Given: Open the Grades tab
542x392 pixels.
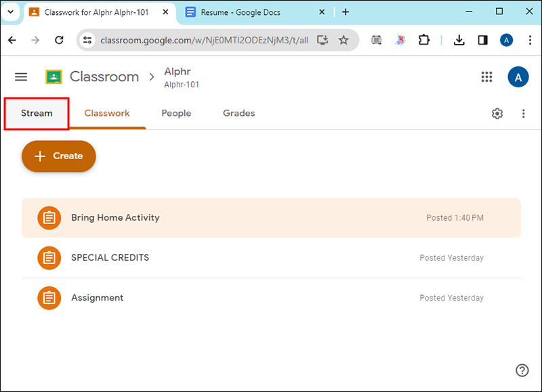Looking at the screenshot, I should coord(238,114).
